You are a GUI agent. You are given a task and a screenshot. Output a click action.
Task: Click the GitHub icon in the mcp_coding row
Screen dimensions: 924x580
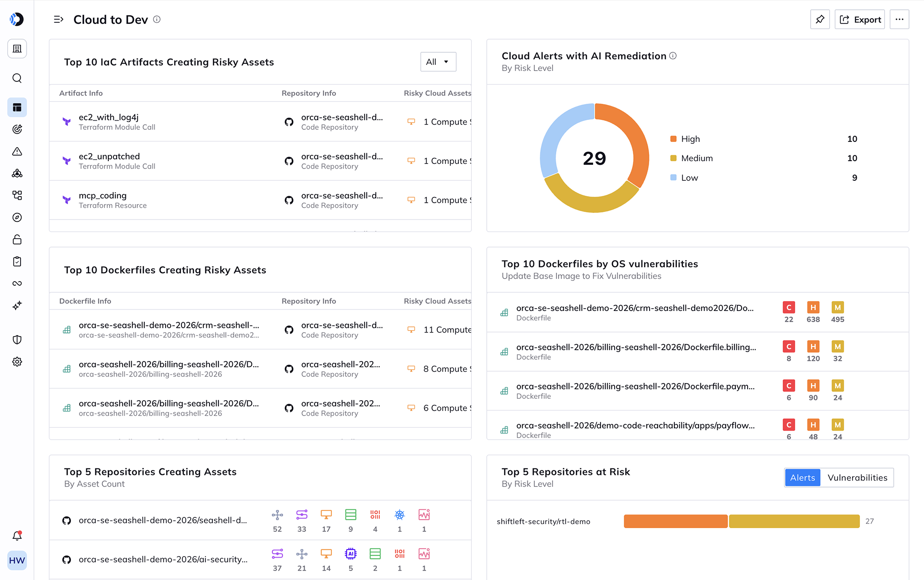coord(289,200)
